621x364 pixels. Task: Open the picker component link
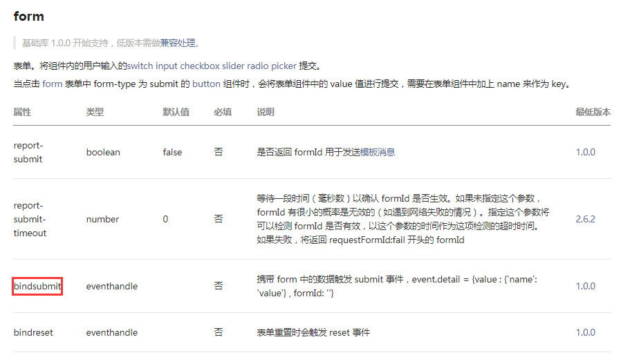284,66
